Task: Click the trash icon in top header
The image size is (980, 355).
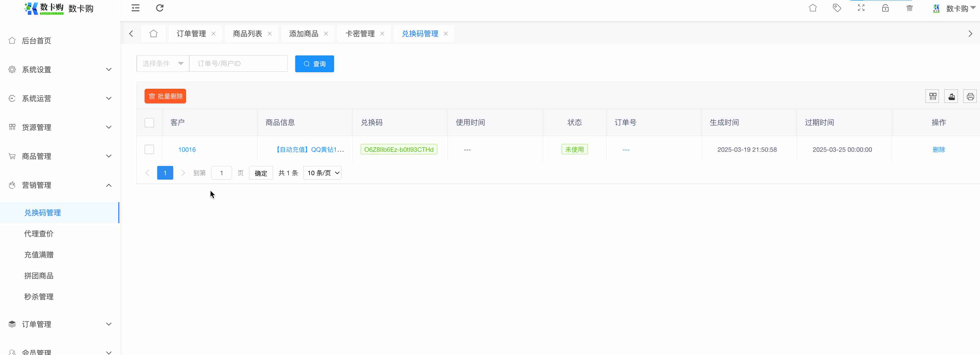Action: click(x=910, y=8)
